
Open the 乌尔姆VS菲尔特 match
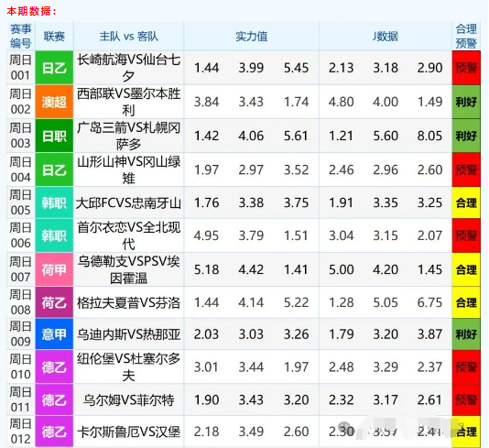coord(128,400)
